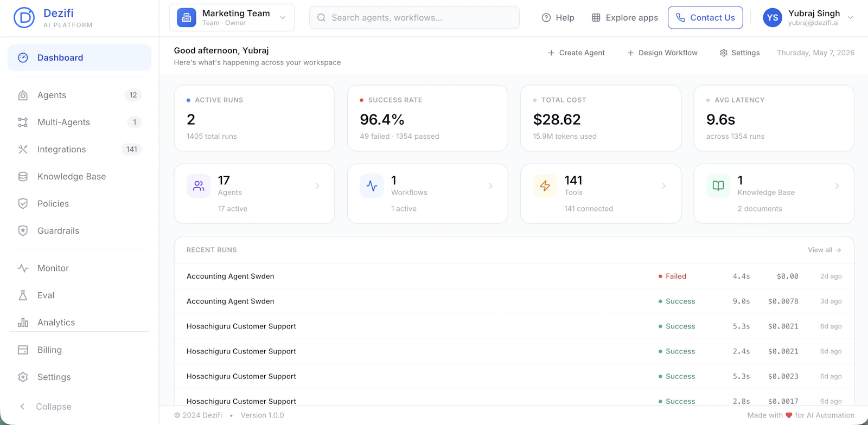Go to Agents in sidebar
The height and width of the screenshot is (425, 868).
(79, 95)
